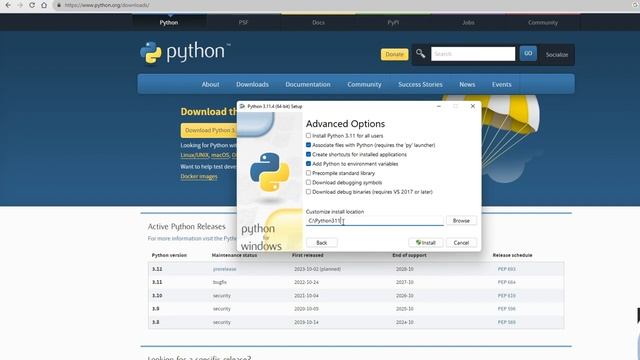Toggle Add Python to environment variables

tap(309, 164)
